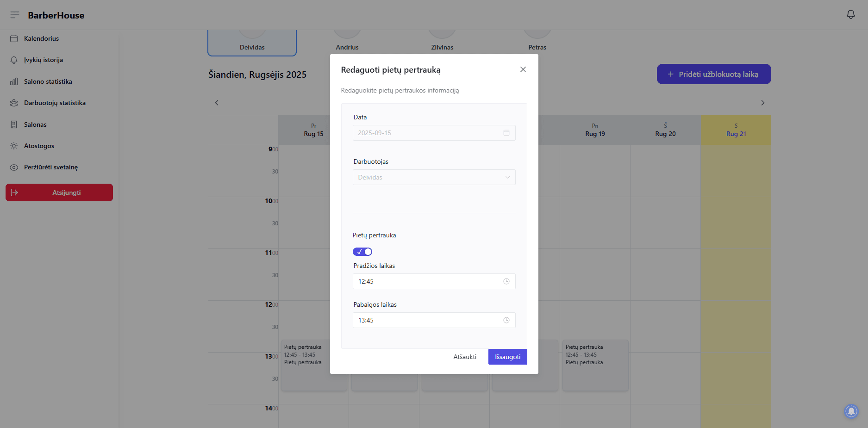
Task: Click the clock icon in Pradžios laikas
Action: tap(506, 281)
